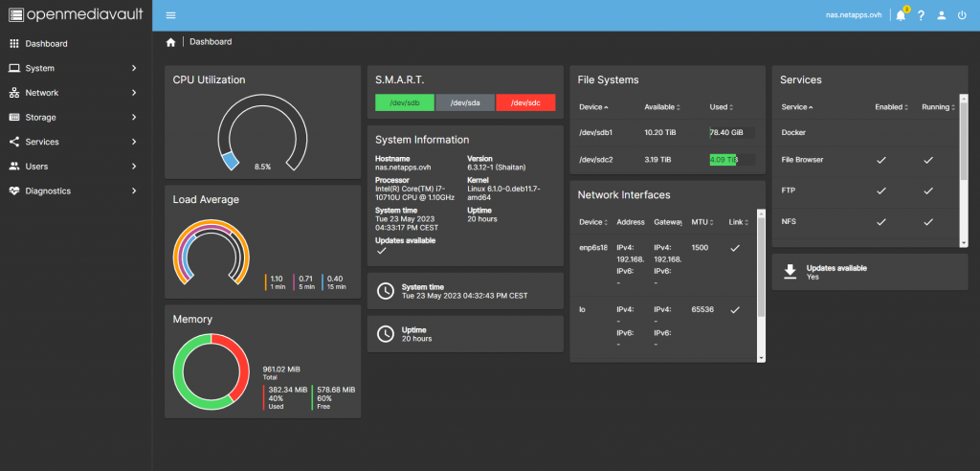Open the Dashboard item in sidebar

[x=46, y=44]
